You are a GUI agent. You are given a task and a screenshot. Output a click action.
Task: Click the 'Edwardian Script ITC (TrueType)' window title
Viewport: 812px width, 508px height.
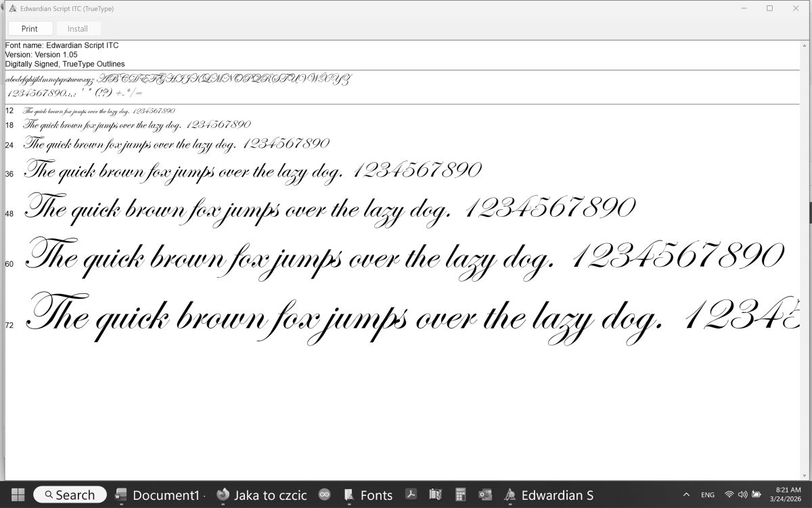pos(67,8)
